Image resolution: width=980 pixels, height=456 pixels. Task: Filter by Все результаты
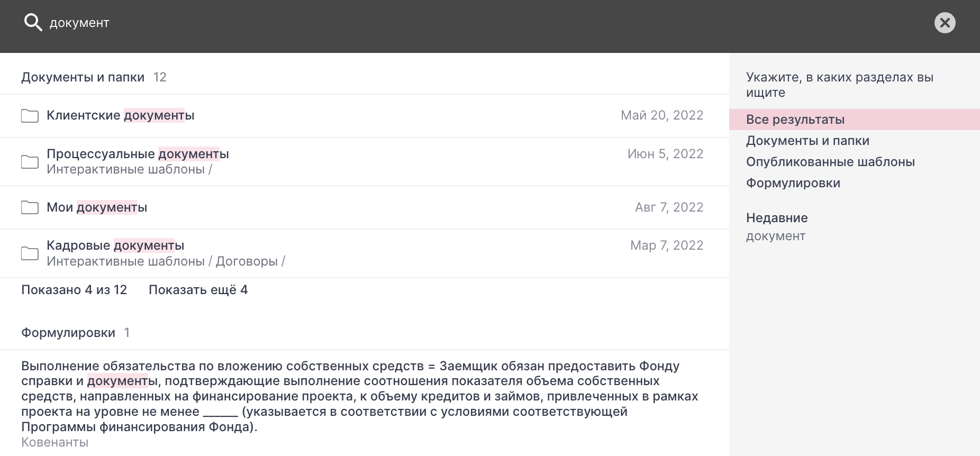(x=795, y=120)
